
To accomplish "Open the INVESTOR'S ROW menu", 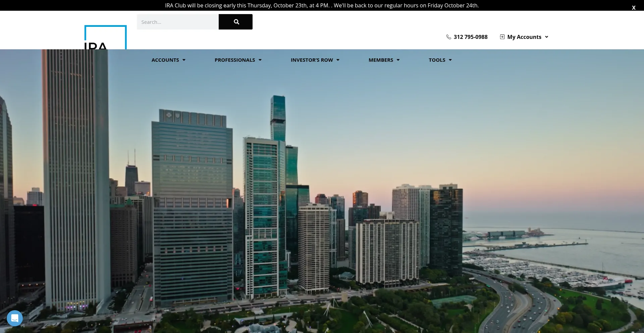I will 312,60.
